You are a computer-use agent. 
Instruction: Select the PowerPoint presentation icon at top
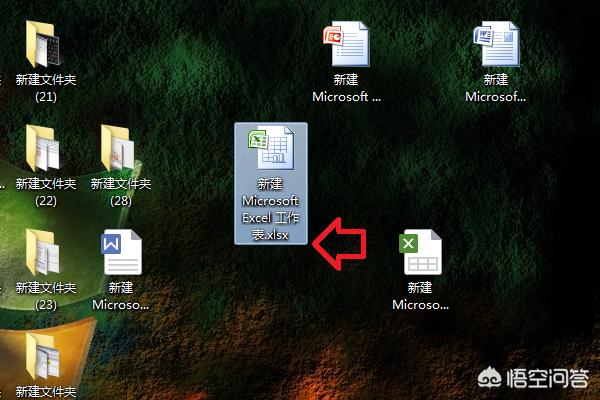346,46
